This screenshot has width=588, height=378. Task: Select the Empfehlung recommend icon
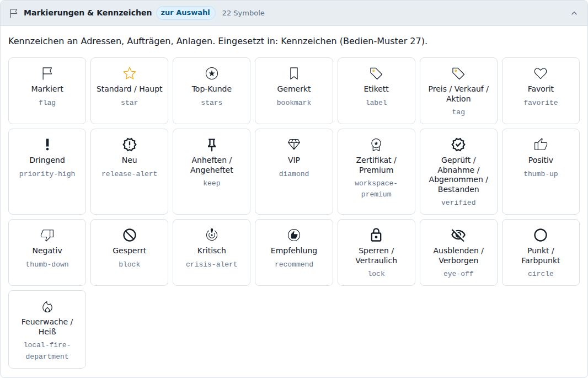(x=294, y=235)
